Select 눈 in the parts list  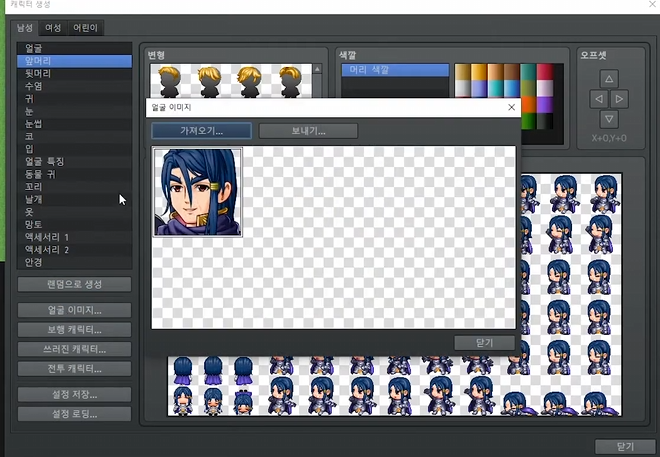point(75,111)
